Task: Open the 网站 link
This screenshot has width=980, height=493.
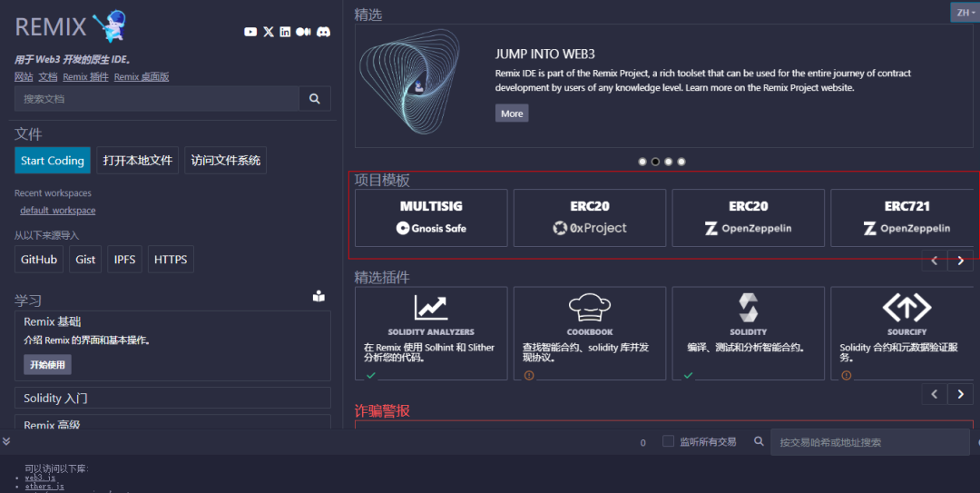Action: click(24, 77)
